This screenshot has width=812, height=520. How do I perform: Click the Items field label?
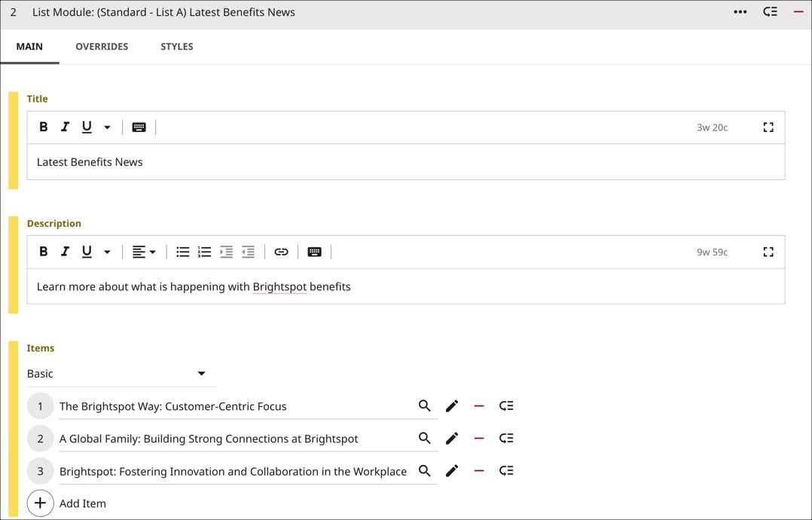click(x=41, y=348)
